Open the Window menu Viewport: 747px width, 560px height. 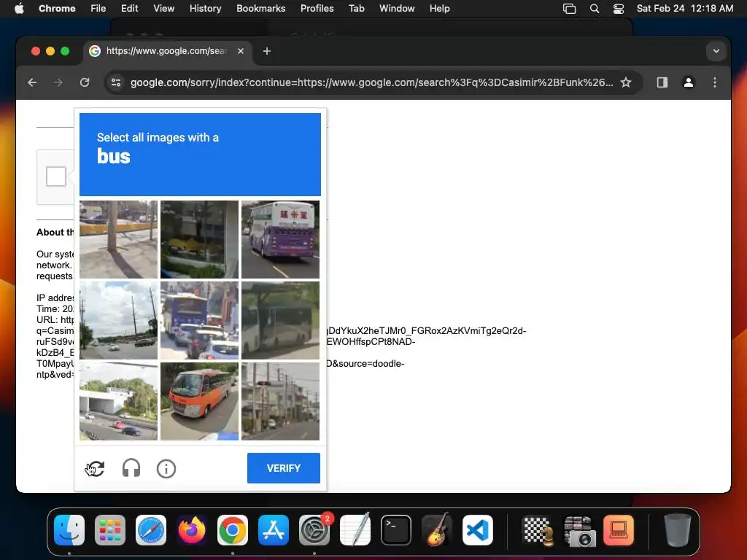point(397,9)
